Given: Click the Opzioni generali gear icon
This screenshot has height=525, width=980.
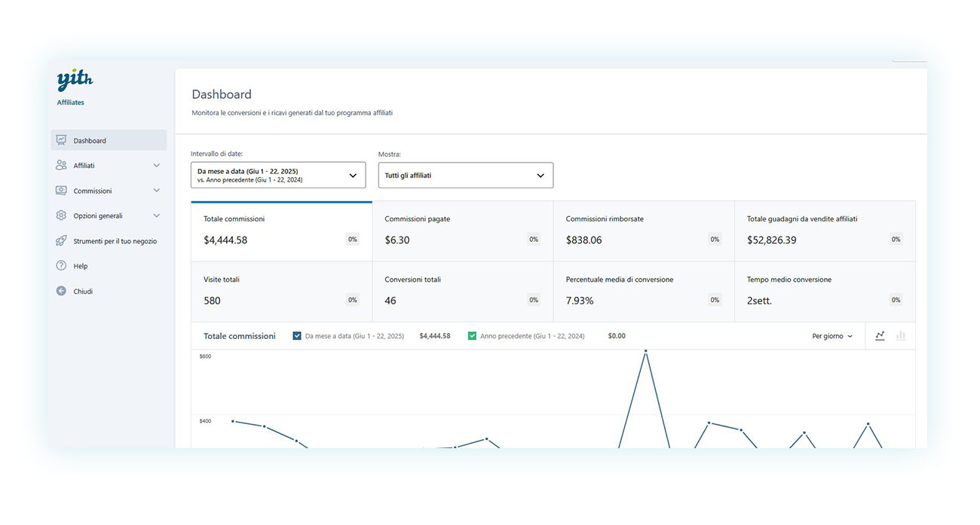Looking at the screenshot, I should pyautogui.click(x=61, y=215).
